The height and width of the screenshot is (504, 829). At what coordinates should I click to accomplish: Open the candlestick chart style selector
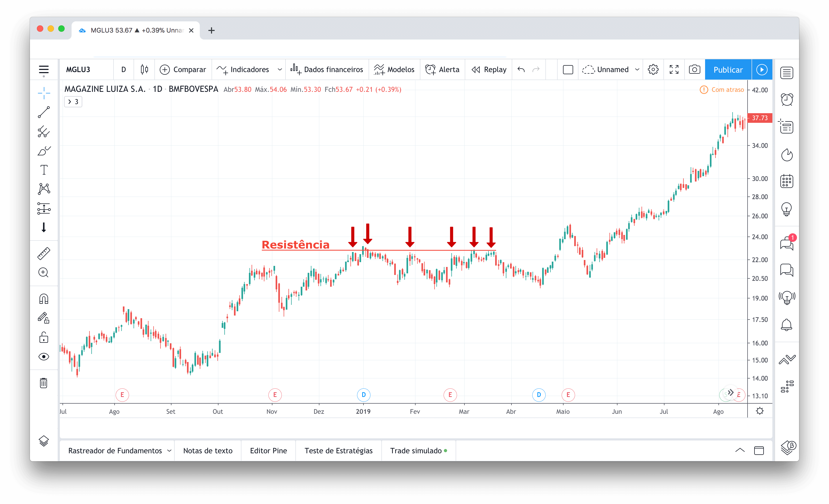click(144, 70)
